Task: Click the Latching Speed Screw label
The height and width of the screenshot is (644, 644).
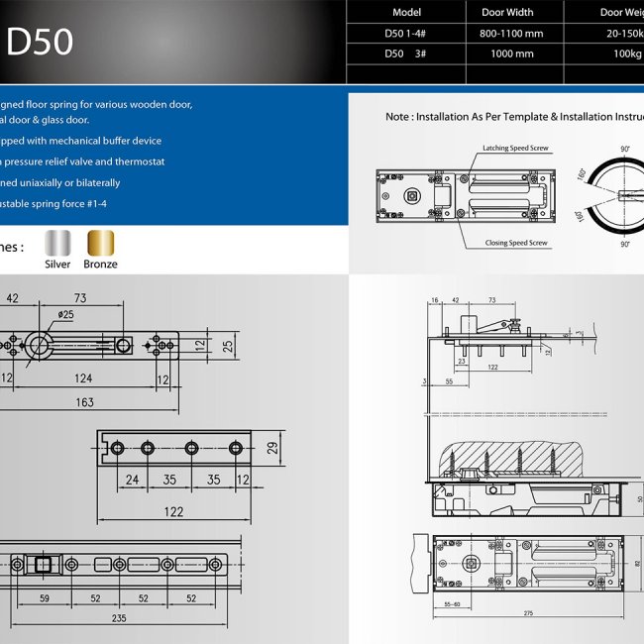Action: click(x=514, y=148)
